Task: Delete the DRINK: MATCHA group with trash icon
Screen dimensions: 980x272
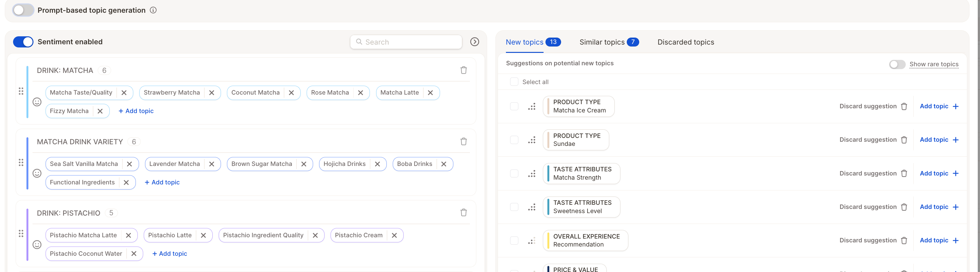Action: click(463, 70)
